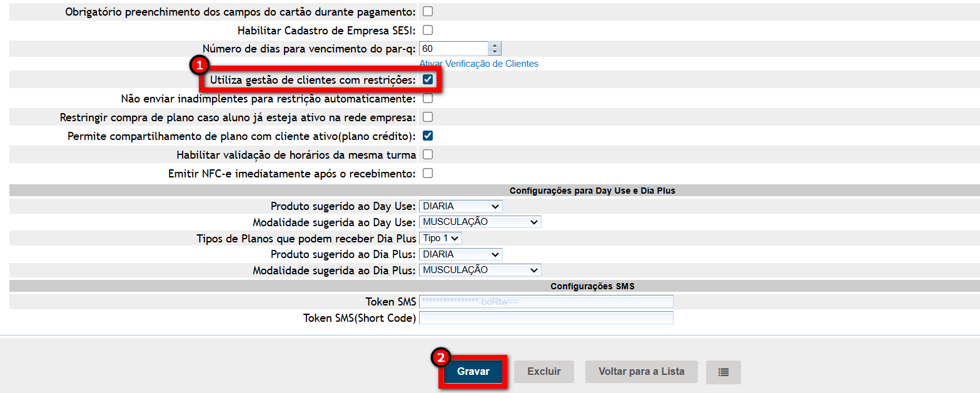Tick 'Restringir compra de plano' checkbox
This screenshot has width=980, height=393.
428,117
